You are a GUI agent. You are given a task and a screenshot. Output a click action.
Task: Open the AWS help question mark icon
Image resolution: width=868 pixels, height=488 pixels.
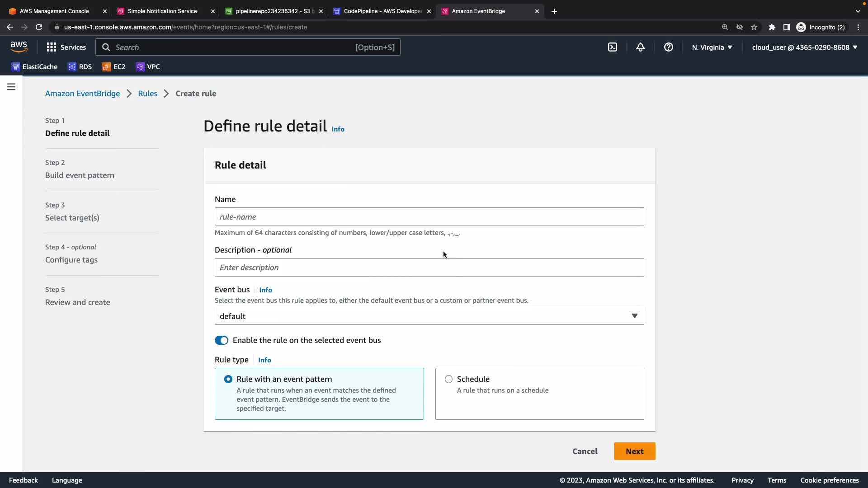click(x=668, y=47)
